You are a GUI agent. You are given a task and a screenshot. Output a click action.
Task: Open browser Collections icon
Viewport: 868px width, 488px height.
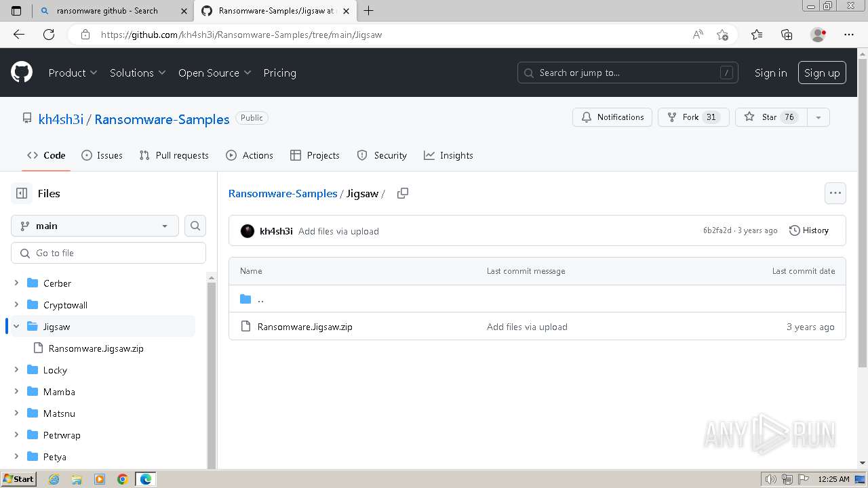[x=787, y=35]
